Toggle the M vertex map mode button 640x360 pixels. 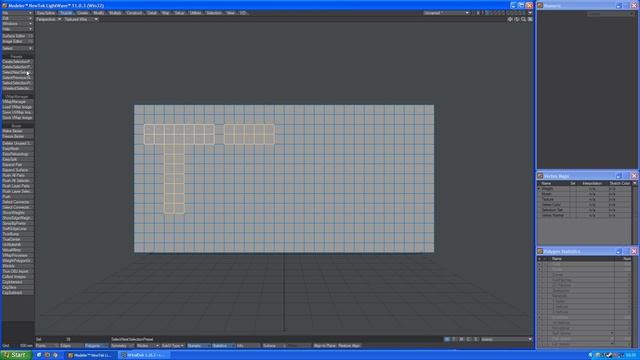point(462,339)
